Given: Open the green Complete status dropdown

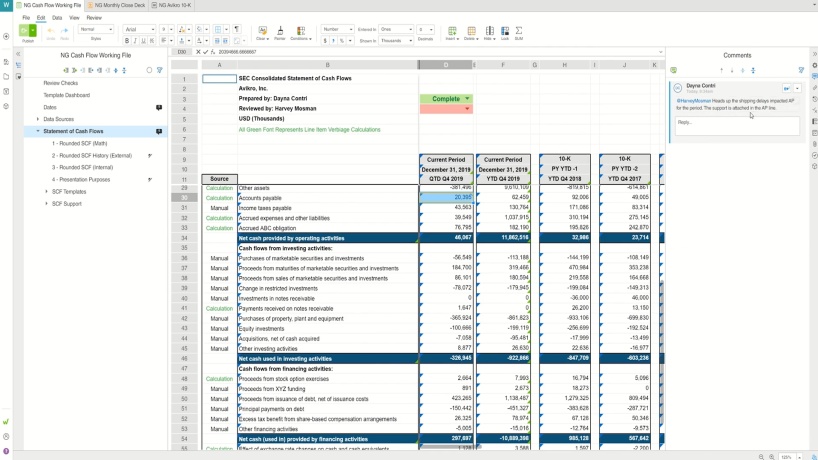Looking at the screenshot, I should (x=467, y=99).
